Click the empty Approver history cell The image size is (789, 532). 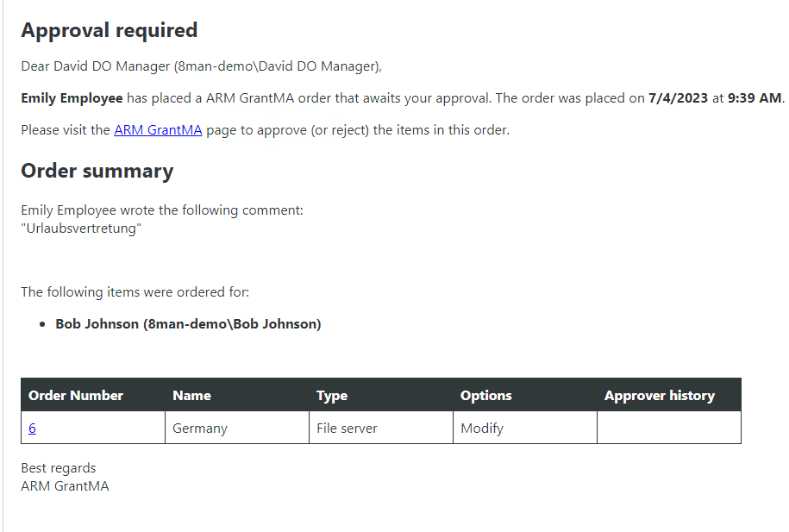668,429
